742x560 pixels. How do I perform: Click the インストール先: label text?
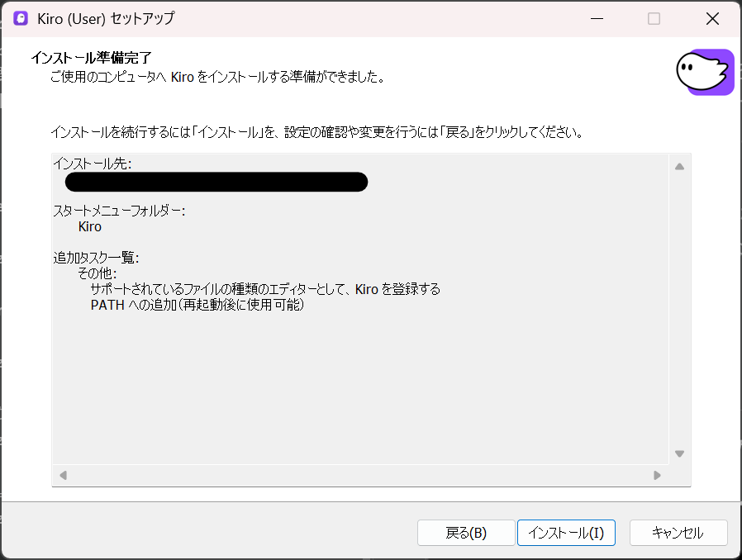coord(93,164)
